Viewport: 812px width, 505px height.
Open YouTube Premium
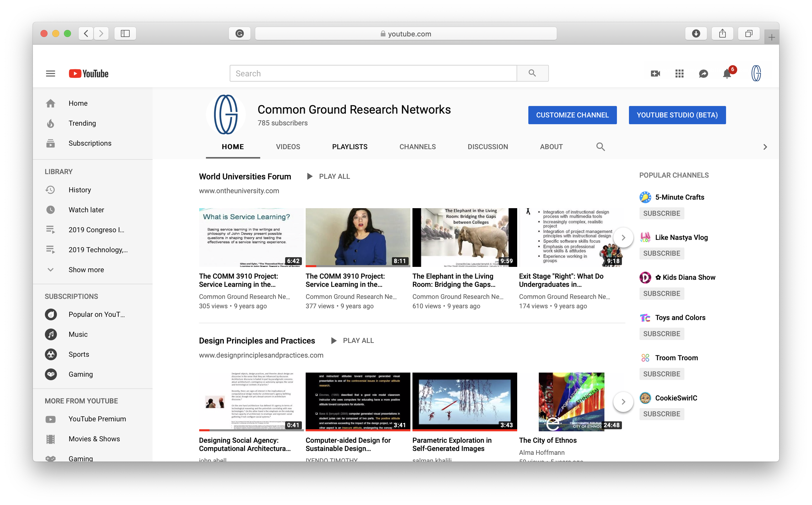tap(93, 419)
